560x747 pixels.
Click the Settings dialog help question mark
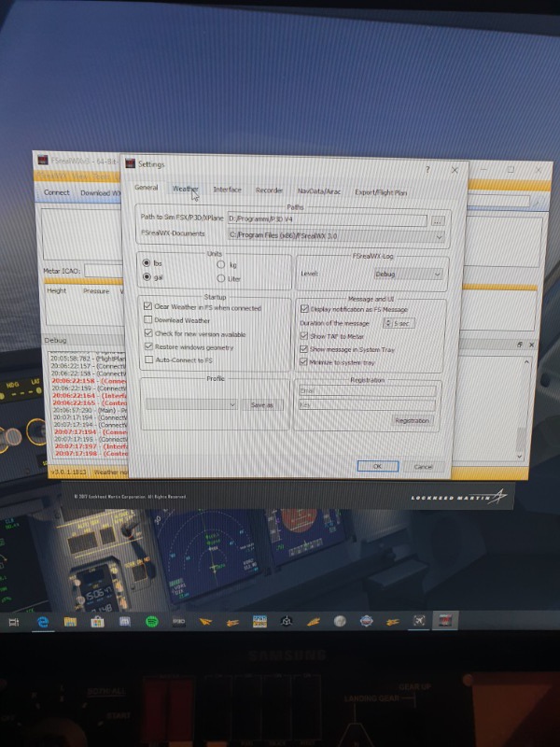coord(427,169)
